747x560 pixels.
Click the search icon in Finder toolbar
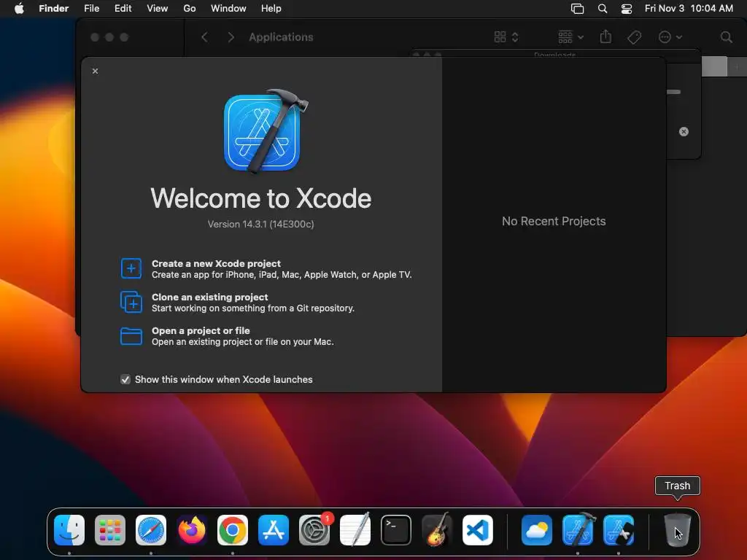(x=726, y=37)
